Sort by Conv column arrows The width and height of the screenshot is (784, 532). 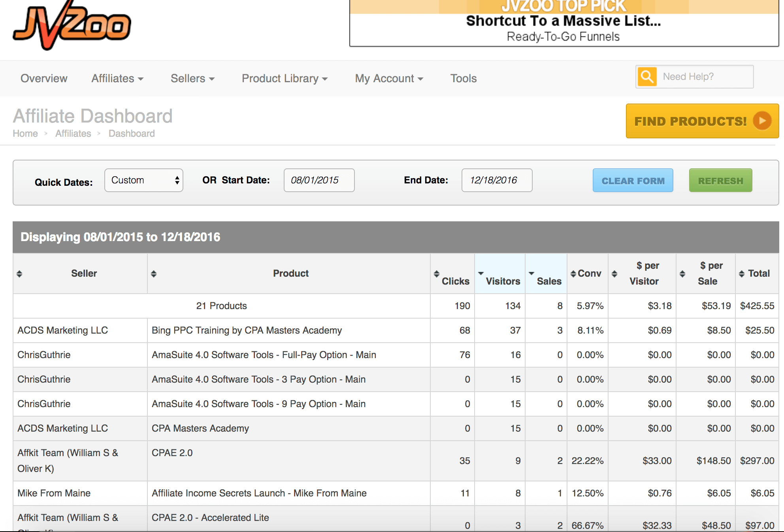[x=573, y=274]
